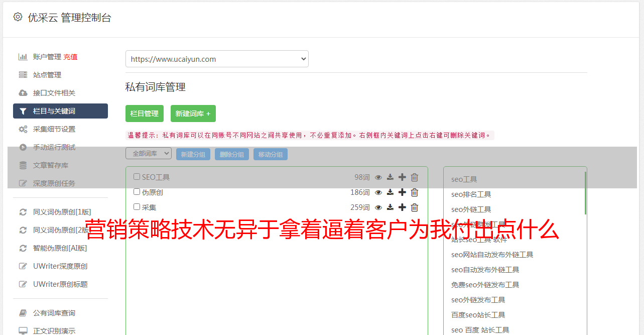Open 站点管理 in the sidebar
This screenshot has height=335, width=644.
point(47,75)
